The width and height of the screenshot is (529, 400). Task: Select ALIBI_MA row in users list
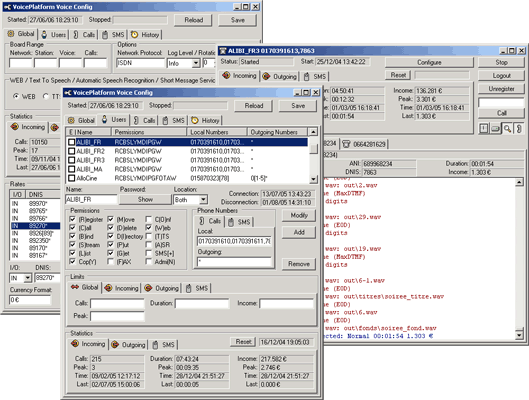187,169
